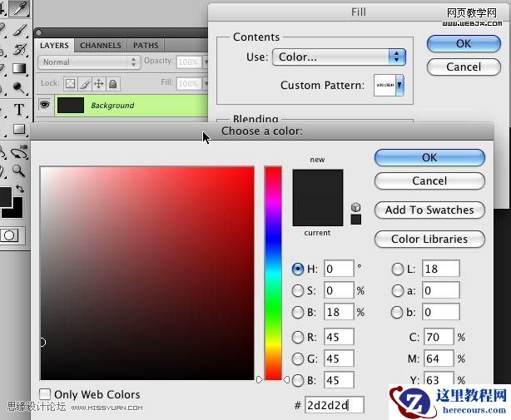Click the Layers panel Fill percentage field
This screenshot has width=511, height=420.
click(x=189, y=83)
